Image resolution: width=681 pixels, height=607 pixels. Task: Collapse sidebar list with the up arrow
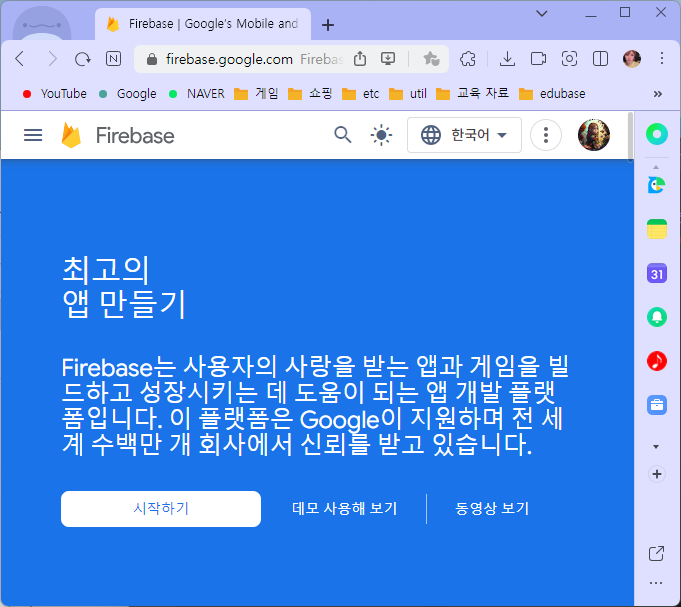(x=656, y=167)
